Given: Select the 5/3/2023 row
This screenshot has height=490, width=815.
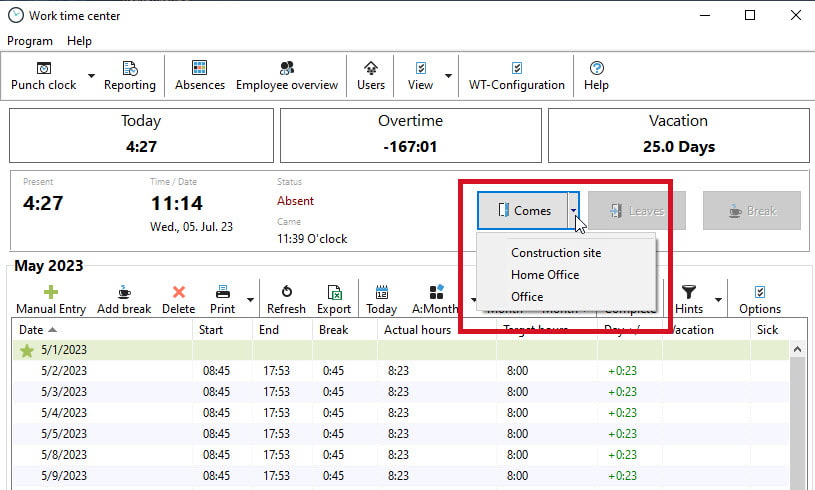Looking at the screenshot, I should tap(400, 392).
